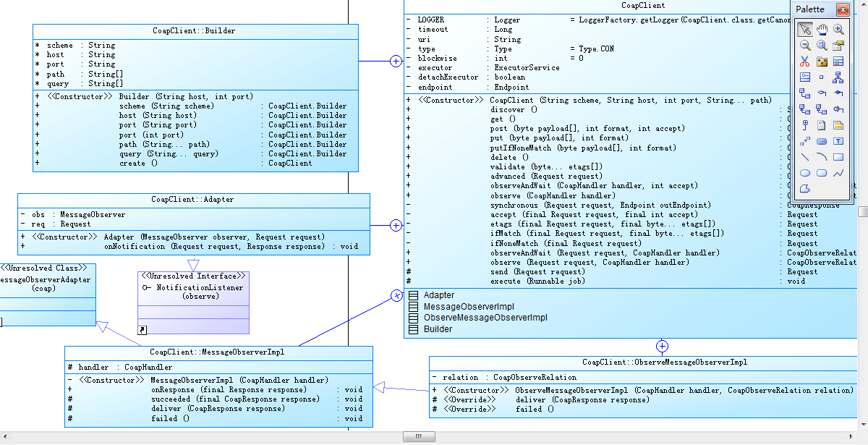
Task: Click 'failed ()' in MessageObserverImpl
Action: [x=170, y=419]
